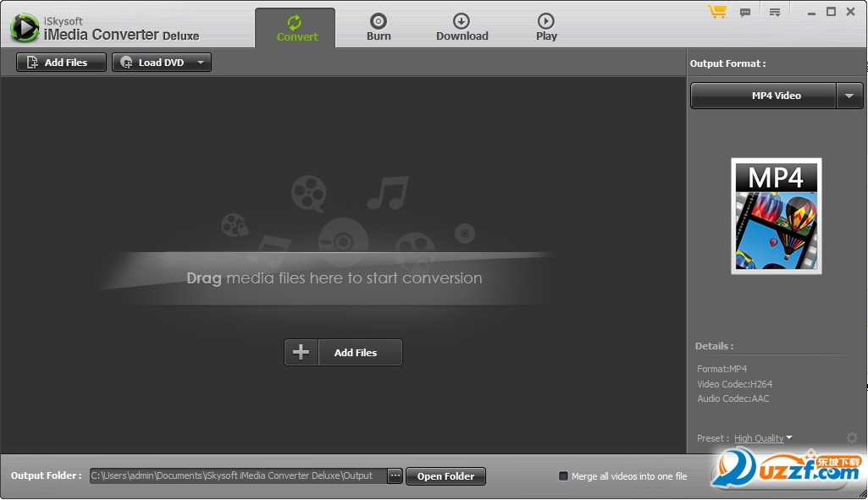
Task: Click the Open Folder button
Action: pyautogui.click(x=445, y=476)
